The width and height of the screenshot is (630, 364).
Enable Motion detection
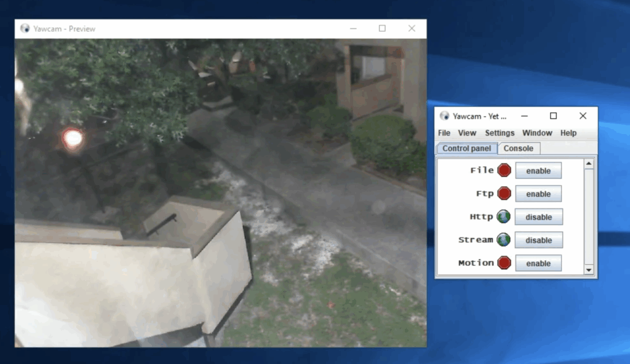tap(538, 264)
